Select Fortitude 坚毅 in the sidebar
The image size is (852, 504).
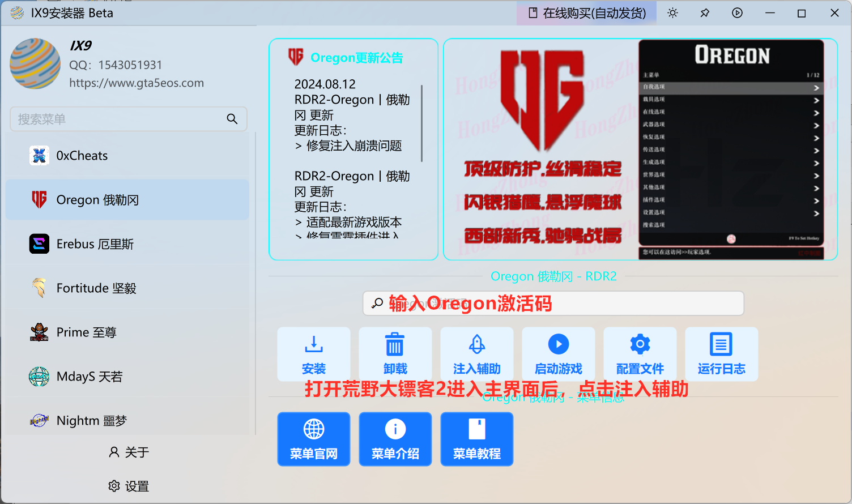click(x=127, y=288)
